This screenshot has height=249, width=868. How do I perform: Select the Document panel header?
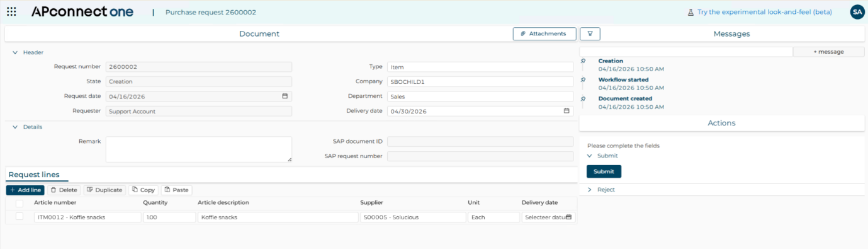coord(259,33)
